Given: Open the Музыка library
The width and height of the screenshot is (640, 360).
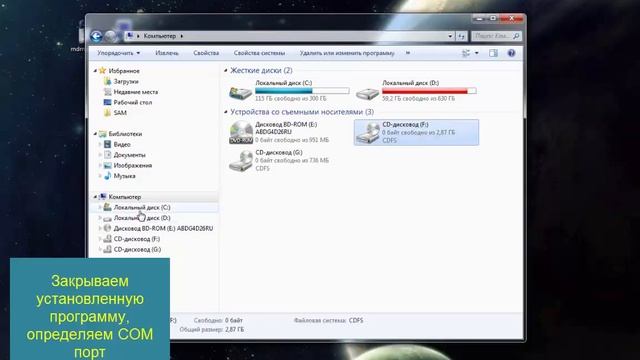Looking at the screenshot, I should pyautogui.click(x=124, y=176).
